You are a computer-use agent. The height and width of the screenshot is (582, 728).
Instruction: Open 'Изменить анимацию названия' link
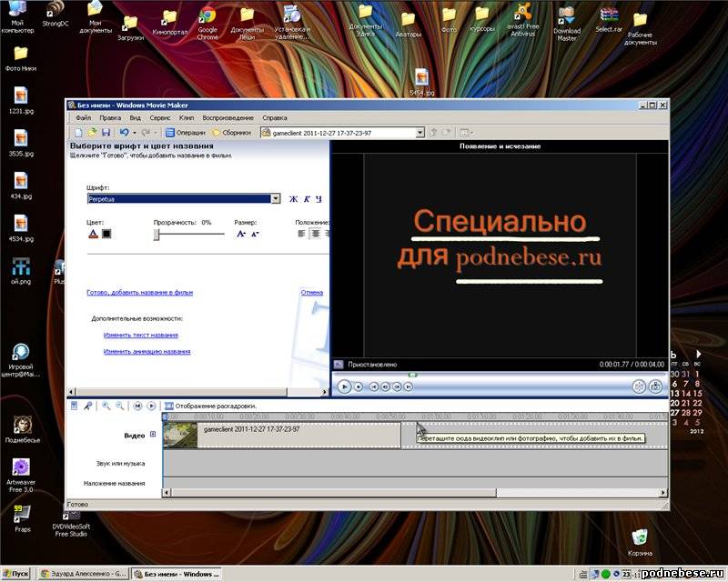(147, 351)
